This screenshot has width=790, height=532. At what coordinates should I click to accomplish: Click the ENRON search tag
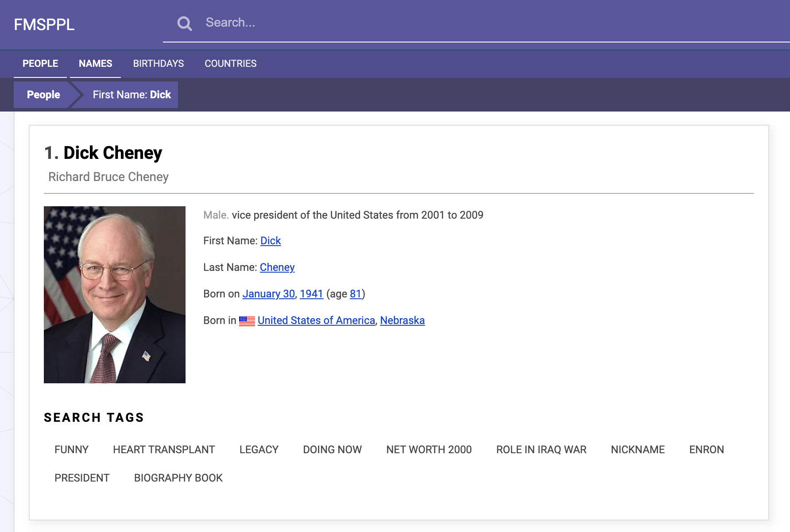tap(706, 449)
